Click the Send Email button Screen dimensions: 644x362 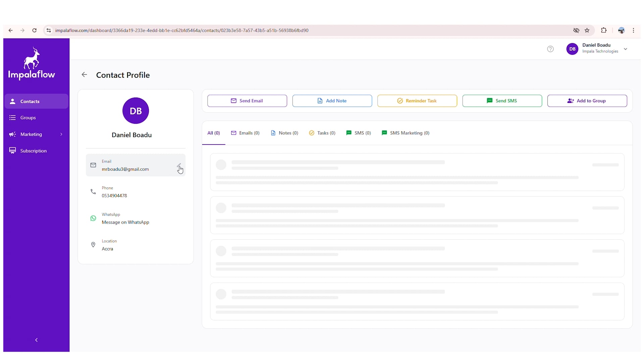247,101
